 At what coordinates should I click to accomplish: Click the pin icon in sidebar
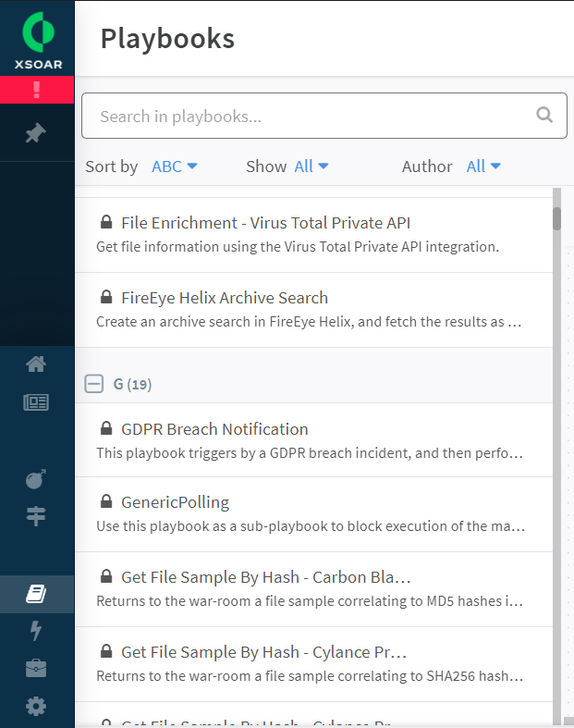point(36,133)
